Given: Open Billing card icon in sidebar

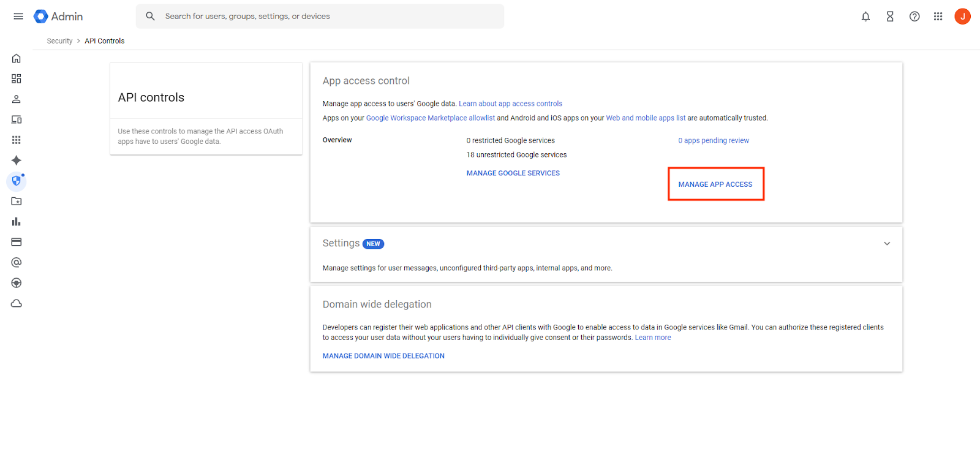Looking at the screenshot, I should click(17, 242).
